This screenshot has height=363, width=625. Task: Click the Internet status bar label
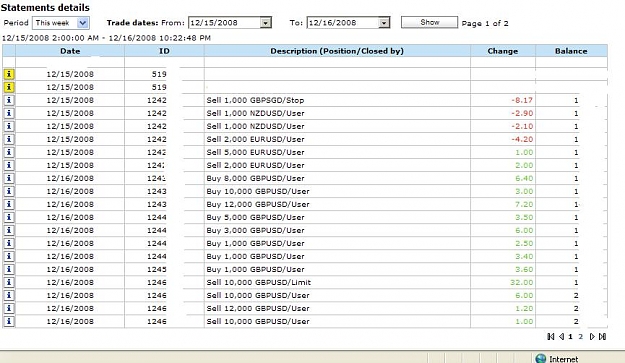[563, 359]
